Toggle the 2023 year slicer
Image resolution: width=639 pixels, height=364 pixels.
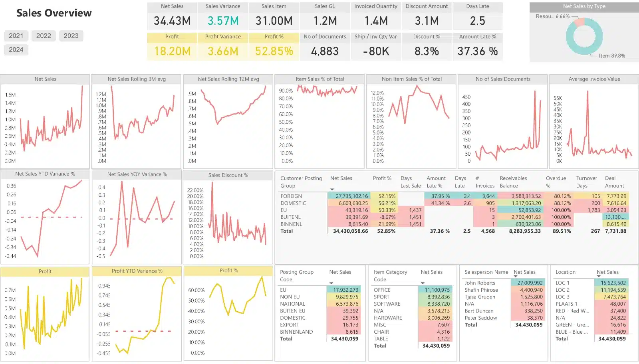pyautogui.click(x=71, y=36)
